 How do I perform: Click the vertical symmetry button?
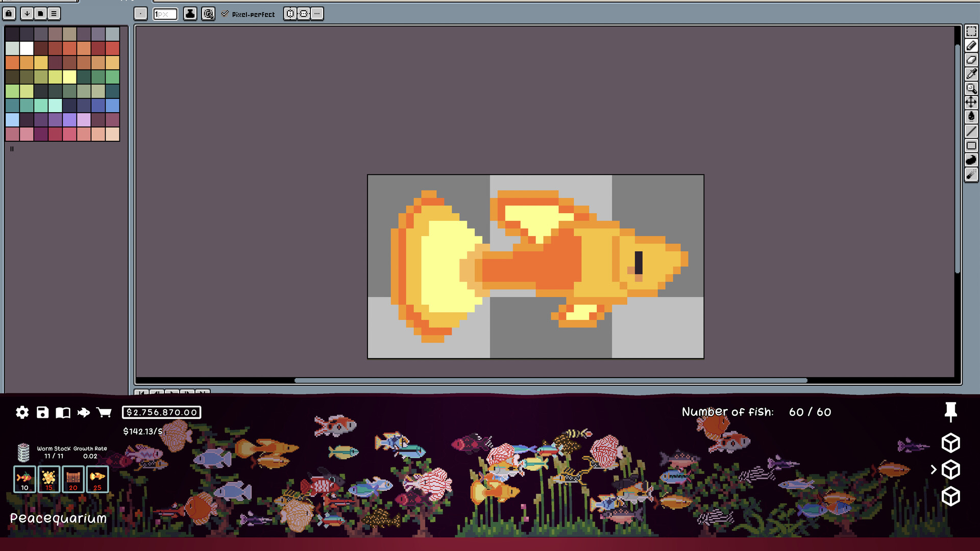[304, 14]
